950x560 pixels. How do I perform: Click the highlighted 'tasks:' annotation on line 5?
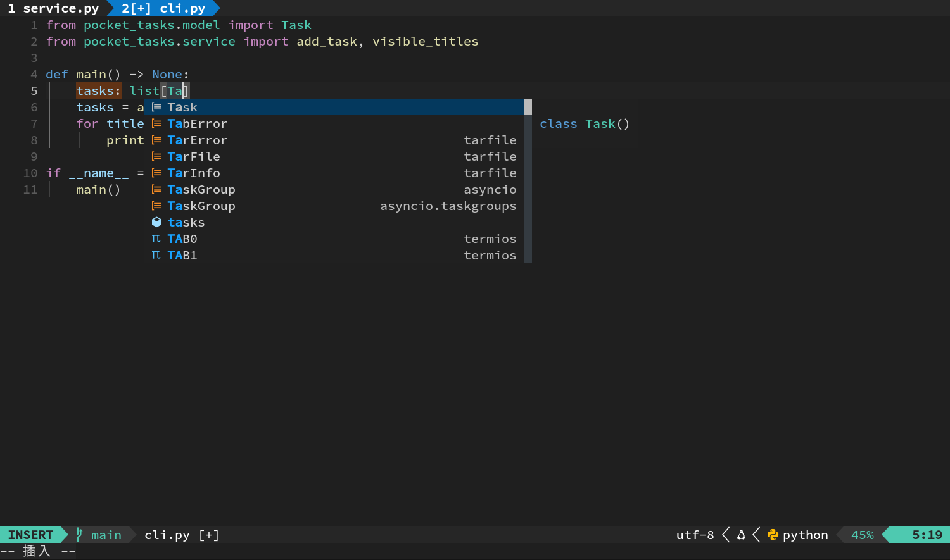pos(99,90)
